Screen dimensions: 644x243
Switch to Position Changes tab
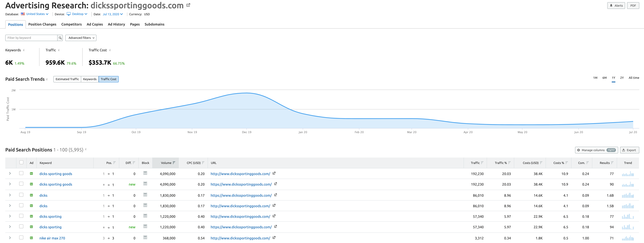pyautogui.click(x=42, y=24)
